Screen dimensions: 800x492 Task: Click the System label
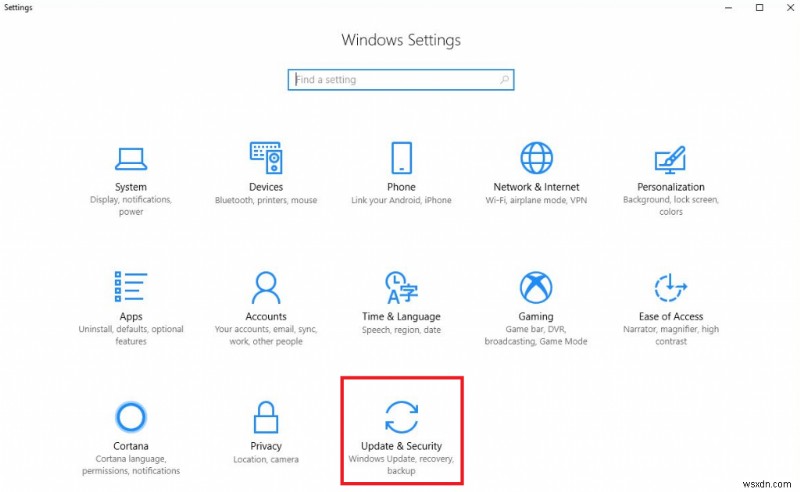tap(131, 187)
